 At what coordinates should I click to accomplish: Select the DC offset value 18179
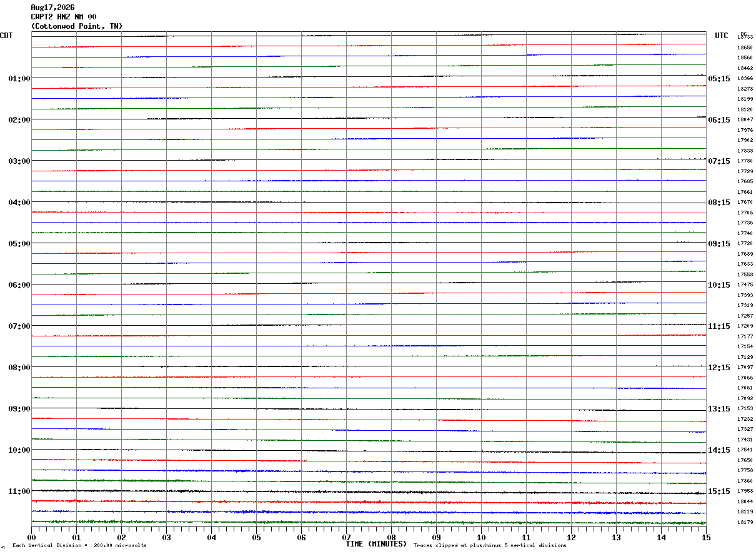coord(745,523)
